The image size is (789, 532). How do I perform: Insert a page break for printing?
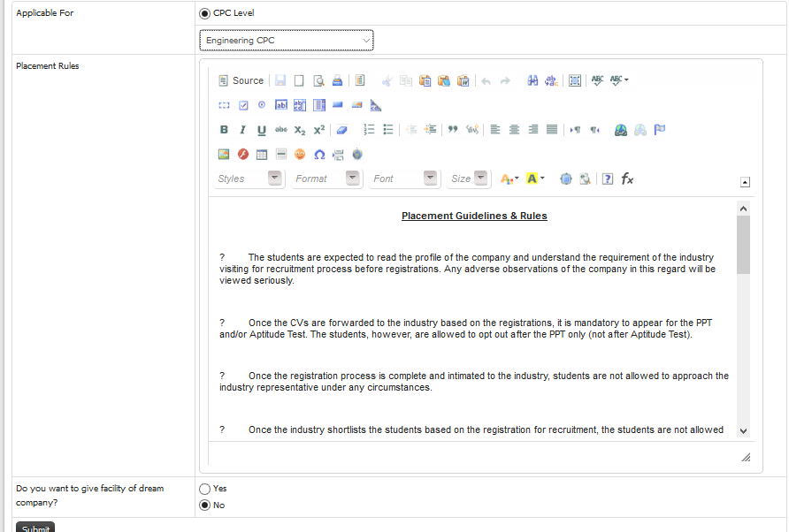coord(338,155)
